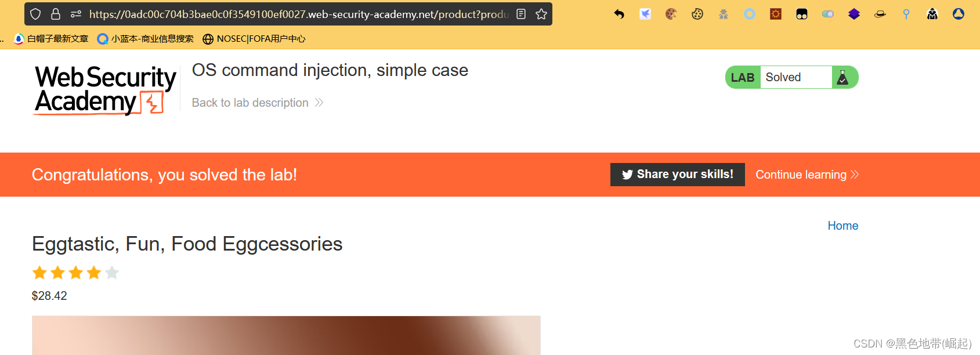Open the brown bitten cookie extension
The width and height of the screenshot is (980, 355).
[671, 14]
